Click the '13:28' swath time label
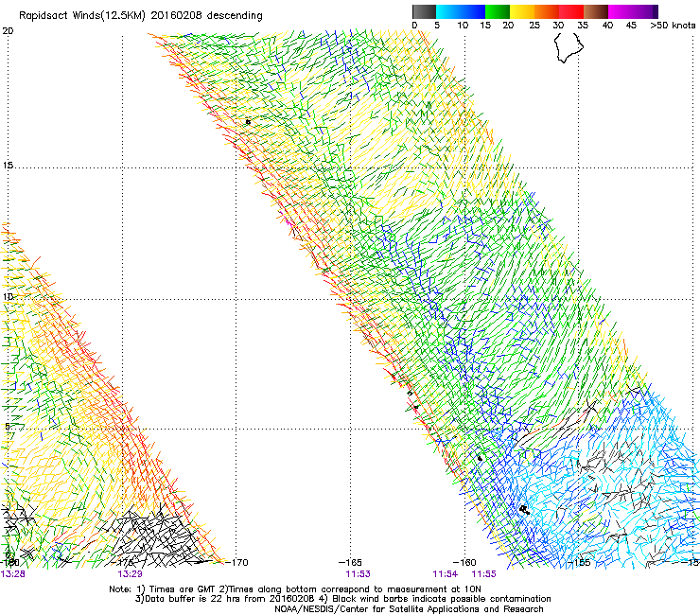Screen dimensions: 700x615 click(x=13, y=574)
